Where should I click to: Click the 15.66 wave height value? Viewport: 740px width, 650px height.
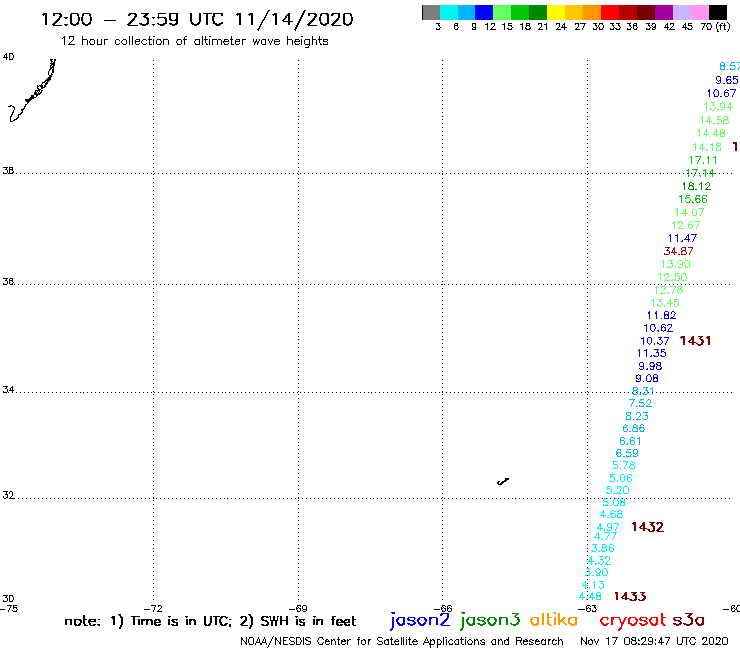(x=693, y=199)
